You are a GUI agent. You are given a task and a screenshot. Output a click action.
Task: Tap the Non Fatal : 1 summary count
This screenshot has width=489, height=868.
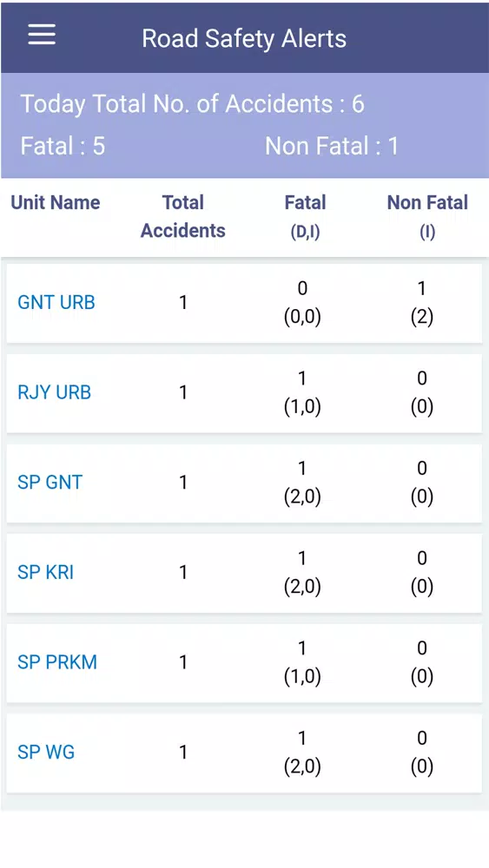pos(332,146)
